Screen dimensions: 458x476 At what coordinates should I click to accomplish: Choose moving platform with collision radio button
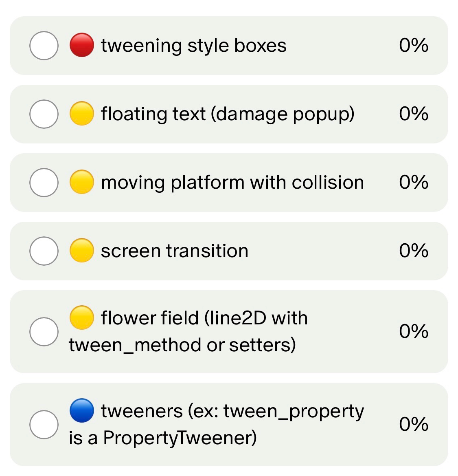point(44,183)
